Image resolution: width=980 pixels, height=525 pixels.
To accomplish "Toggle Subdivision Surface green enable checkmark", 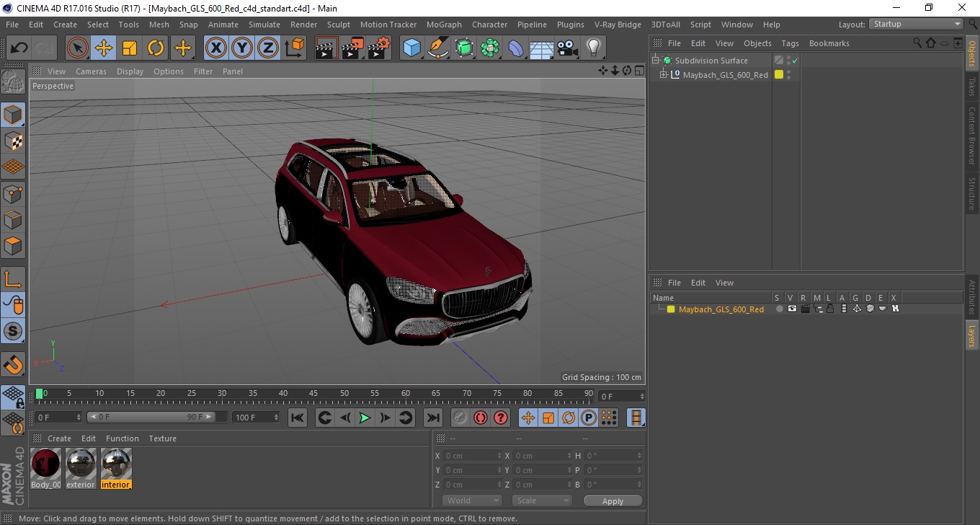I will 795,61.
